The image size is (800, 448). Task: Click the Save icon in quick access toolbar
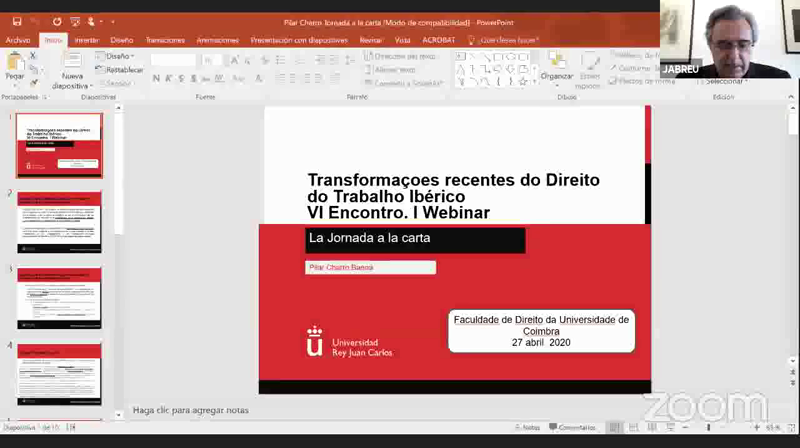[x=17, y=20]
